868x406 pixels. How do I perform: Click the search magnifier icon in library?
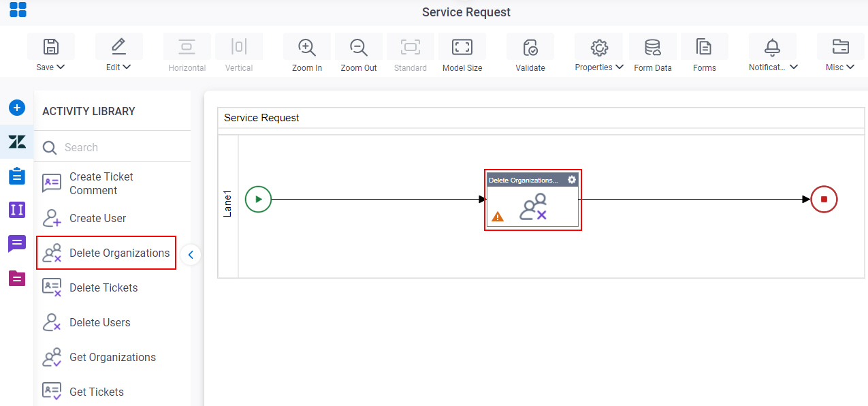(50, 148)
